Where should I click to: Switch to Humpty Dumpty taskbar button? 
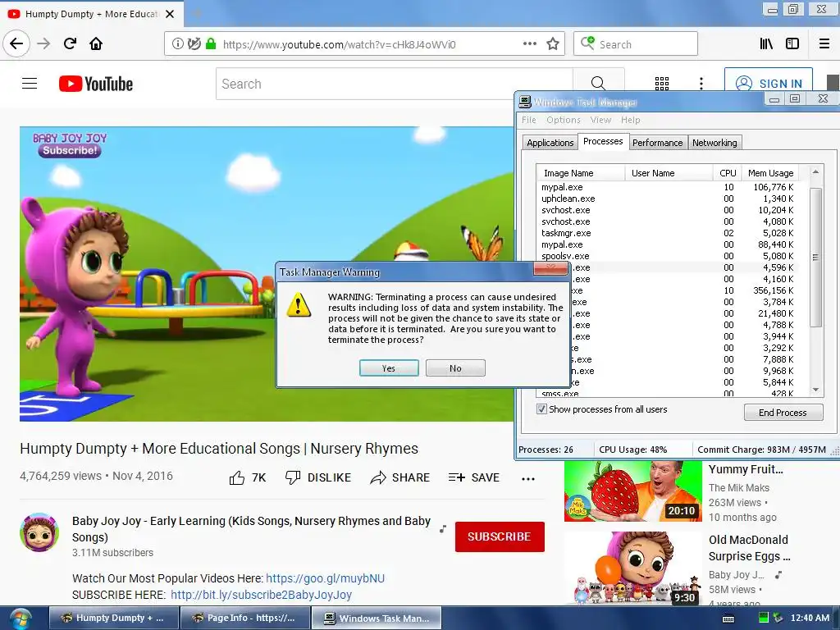click(x=113, y=618)
